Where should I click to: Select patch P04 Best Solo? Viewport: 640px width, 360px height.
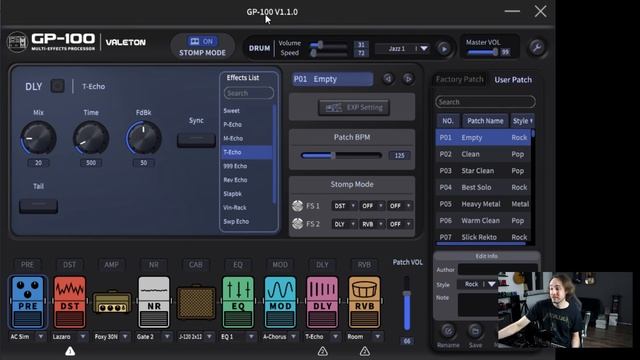(483, 187)
